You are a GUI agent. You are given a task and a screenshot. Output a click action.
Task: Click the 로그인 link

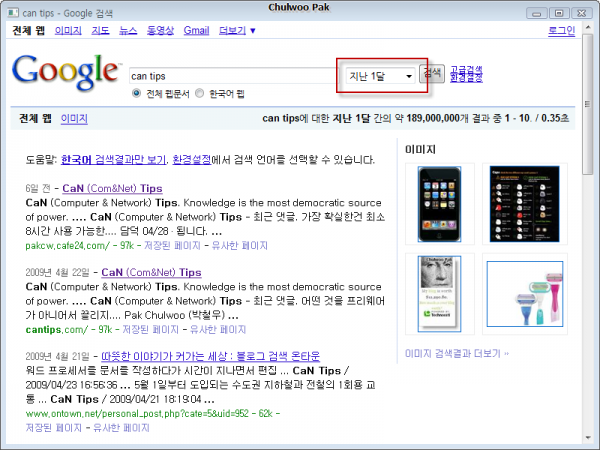(x=561, y=30)
